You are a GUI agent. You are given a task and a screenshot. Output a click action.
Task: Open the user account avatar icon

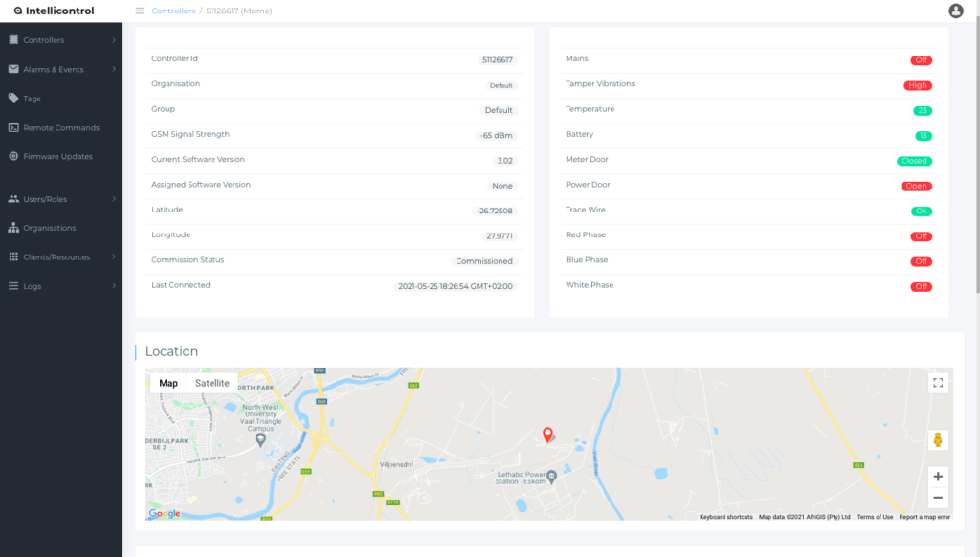(x=955, y=11)
